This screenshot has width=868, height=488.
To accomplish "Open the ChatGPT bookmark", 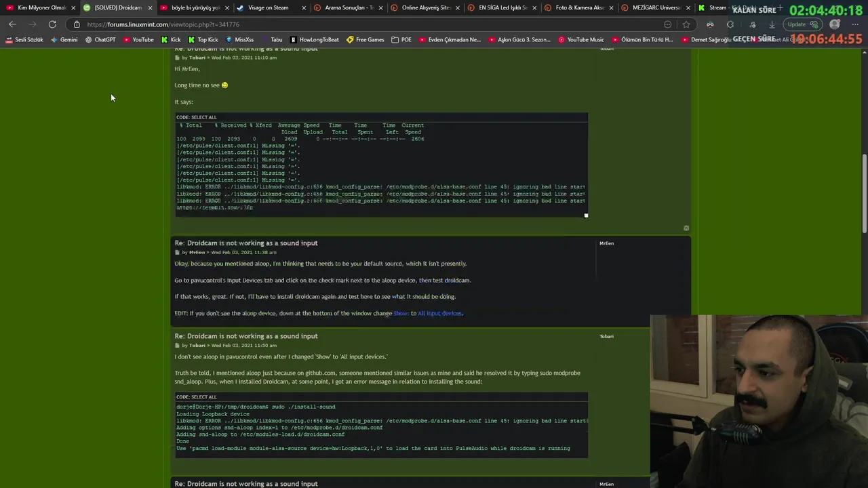I will pyautogui.click(x=100, y=40).
